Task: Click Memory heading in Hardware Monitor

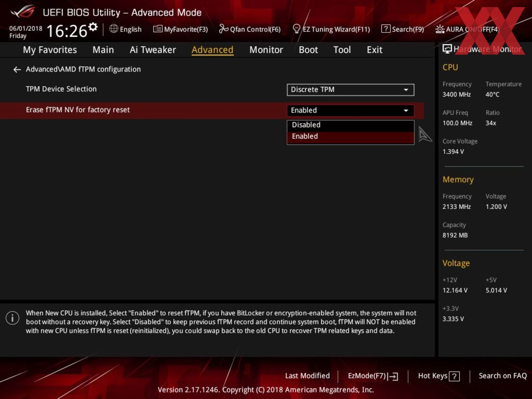Action: click(458, 180)
